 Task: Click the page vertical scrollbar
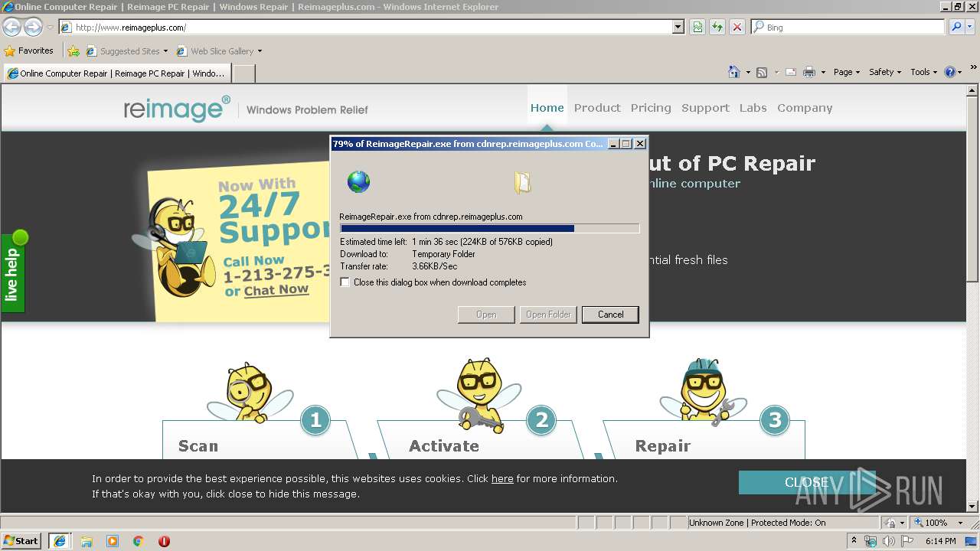point(972,298)
